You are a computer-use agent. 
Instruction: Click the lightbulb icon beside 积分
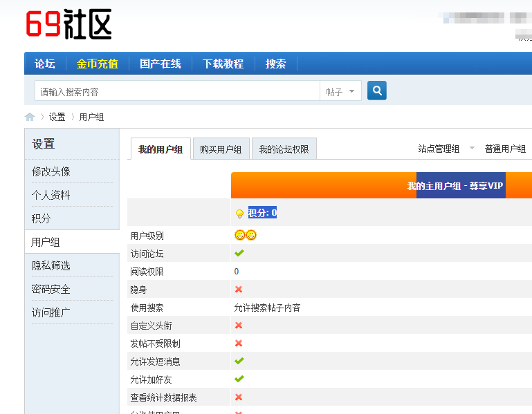click(x=239, y=214)
